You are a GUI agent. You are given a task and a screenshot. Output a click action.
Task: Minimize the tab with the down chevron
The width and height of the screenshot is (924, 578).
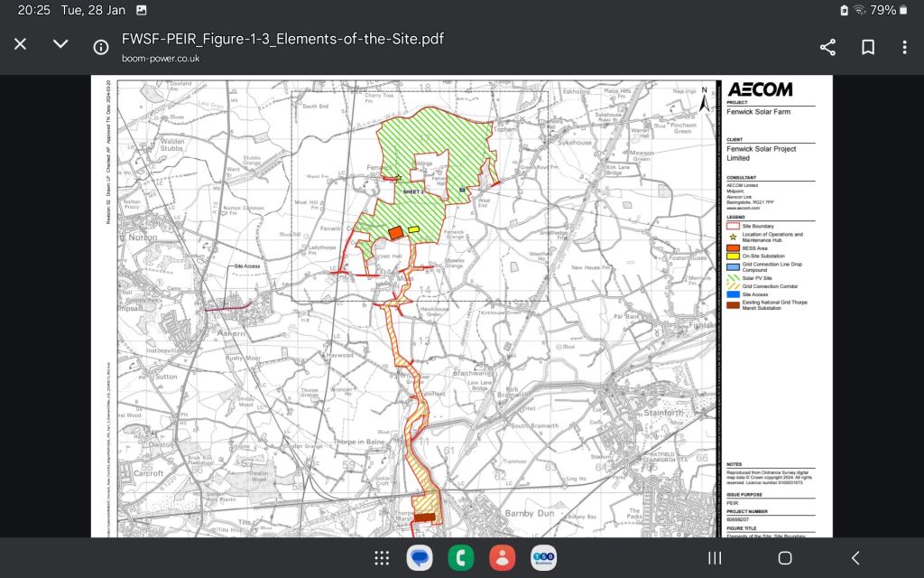pyautogui.click(x=60, y=44)
